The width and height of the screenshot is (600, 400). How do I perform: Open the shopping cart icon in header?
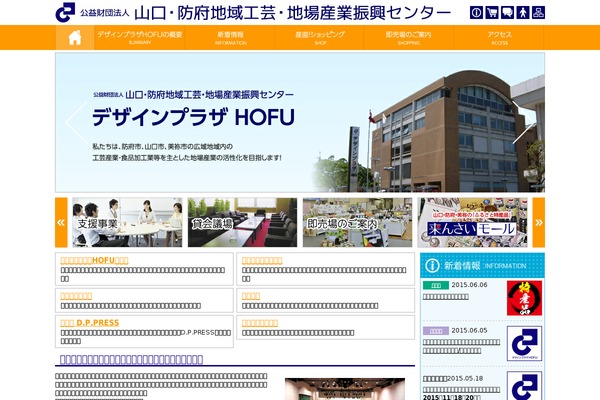[492, 13]
